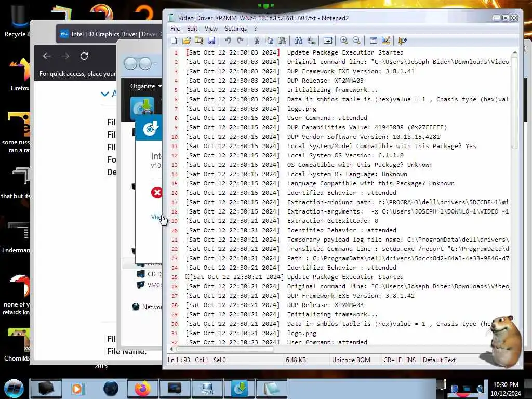Click the Open file folder icon

point(187,41)
